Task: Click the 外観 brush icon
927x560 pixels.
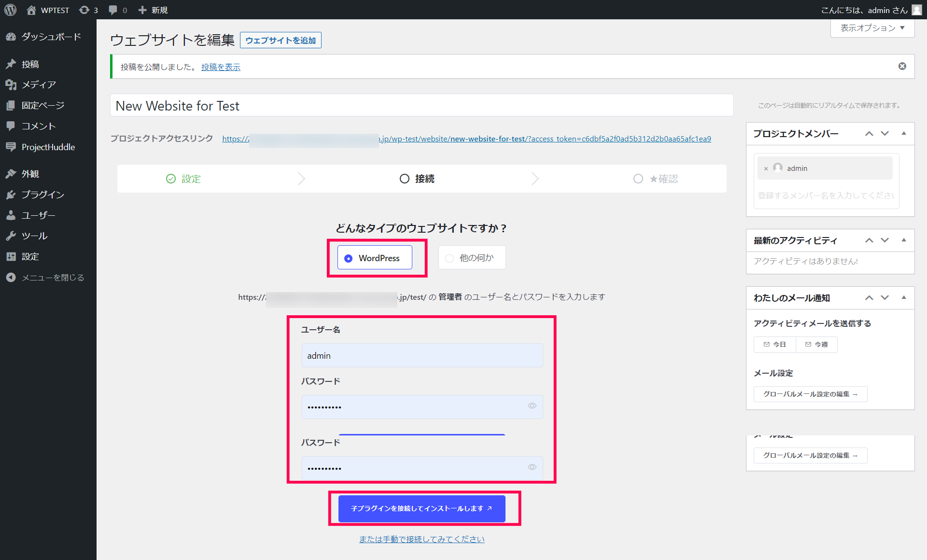Action: (11, 174)
